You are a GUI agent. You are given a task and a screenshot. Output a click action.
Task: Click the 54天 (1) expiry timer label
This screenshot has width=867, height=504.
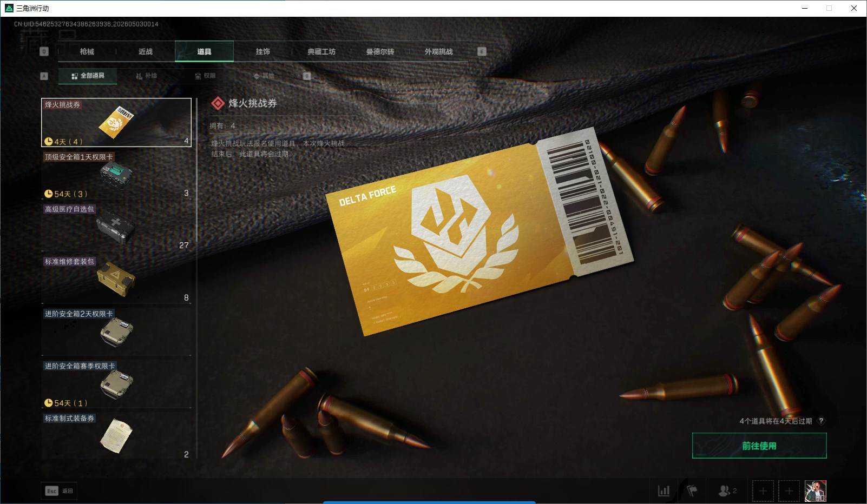[65, 403]
